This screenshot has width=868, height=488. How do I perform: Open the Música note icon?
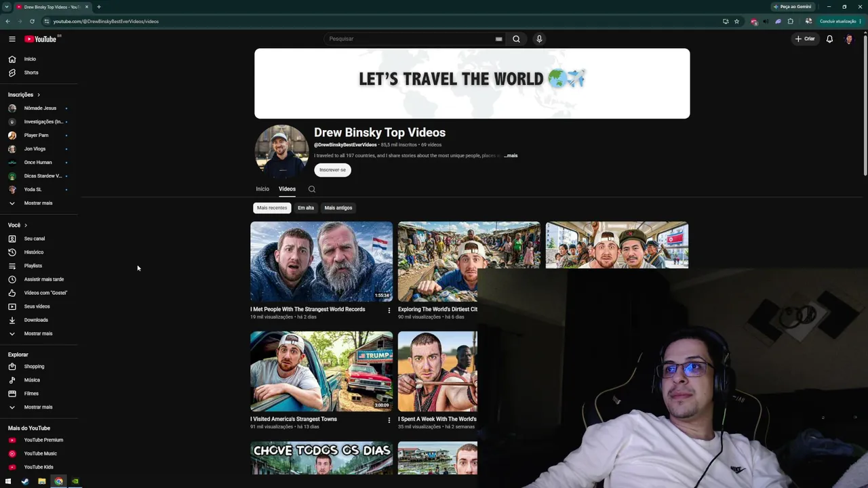coord(12,380)
